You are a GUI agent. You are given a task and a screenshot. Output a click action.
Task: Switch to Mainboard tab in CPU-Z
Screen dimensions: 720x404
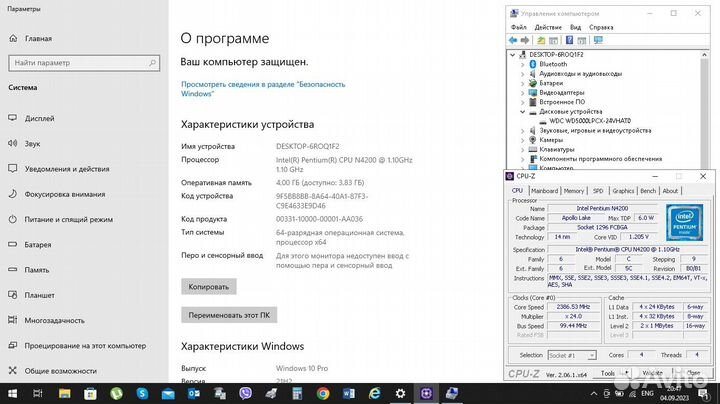[544, 191]
